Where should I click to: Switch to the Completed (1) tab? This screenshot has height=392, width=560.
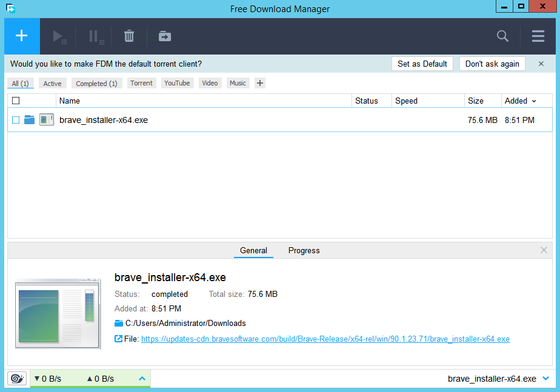coord(96,83)
